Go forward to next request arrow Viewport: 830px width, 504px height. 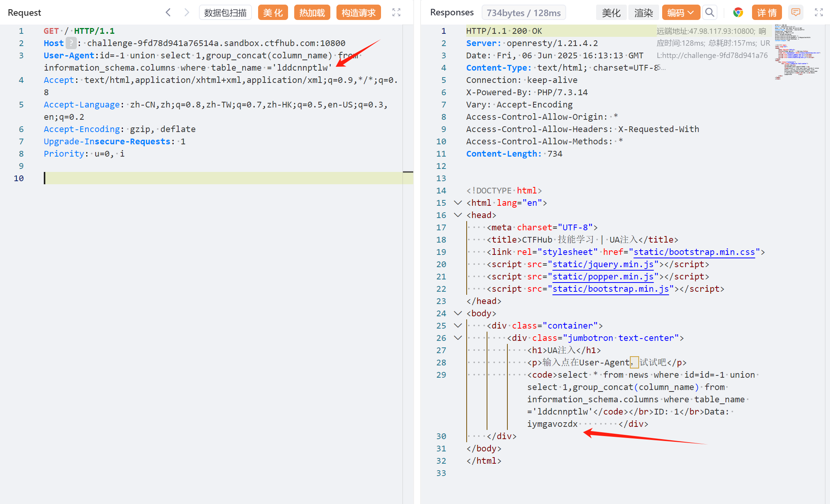(x=187, y=12)
